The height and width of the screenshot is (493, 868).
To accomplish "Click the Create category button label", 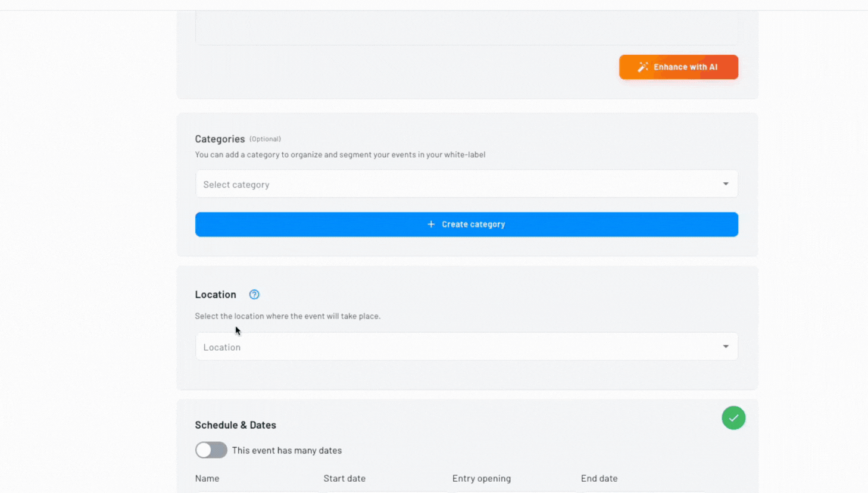I will pos(473,224).
